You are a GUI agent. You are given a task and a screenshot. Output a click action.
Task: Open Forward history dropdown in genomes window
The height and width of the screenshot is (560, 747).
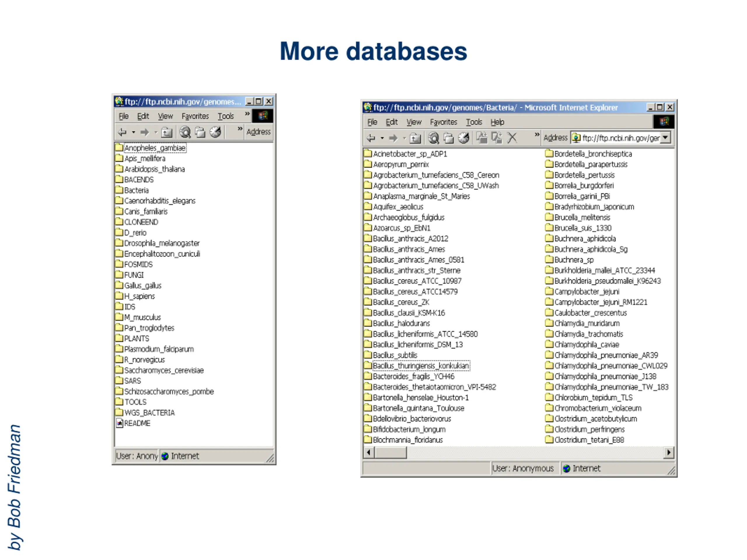(x=156, y=132)
